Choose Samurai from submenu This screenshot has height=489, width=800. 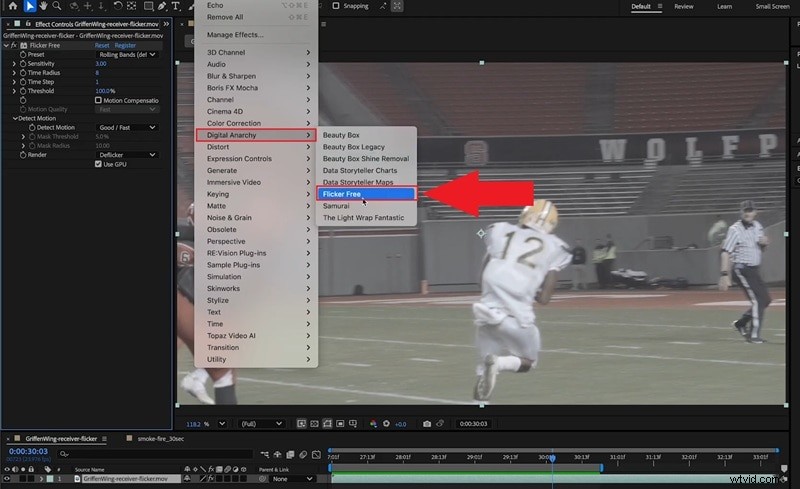[x=336, y=206]
